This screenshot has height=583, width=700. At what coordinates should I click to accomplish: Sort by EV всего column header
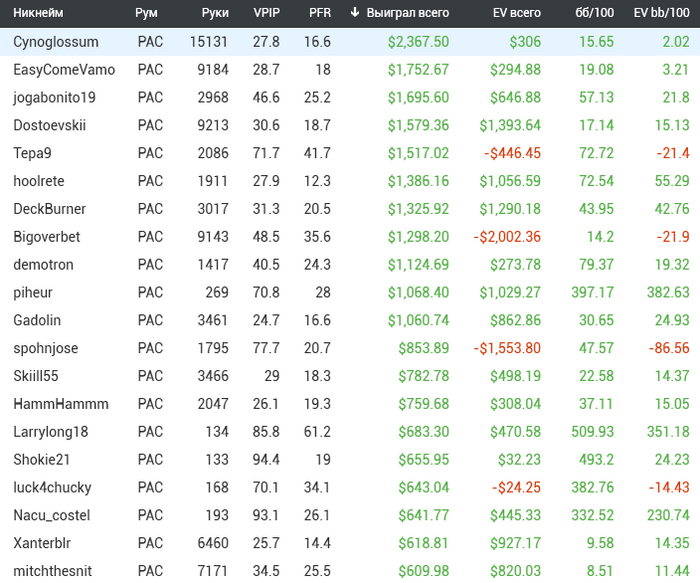click(517, 12)
